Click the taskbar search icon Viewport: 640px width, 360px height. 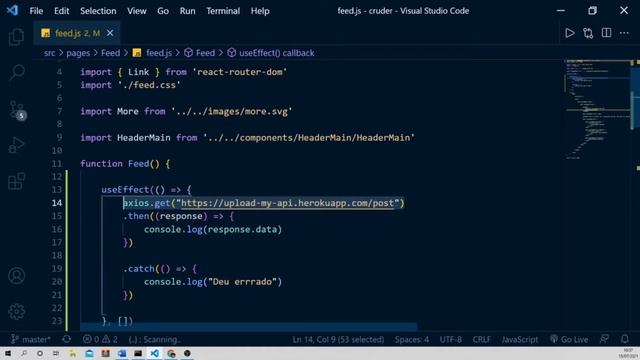tap(24, 353)
